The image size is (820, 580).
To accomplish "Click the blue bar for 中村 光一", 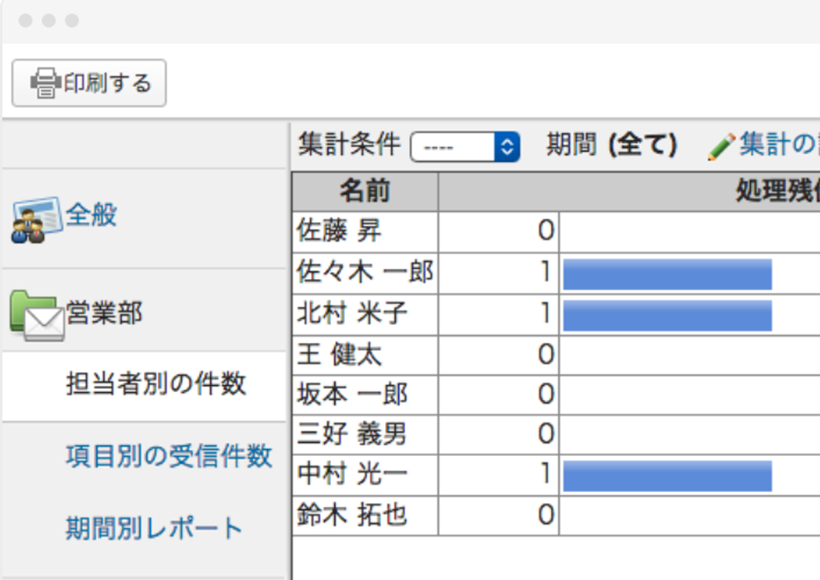I will coord(667,476).
